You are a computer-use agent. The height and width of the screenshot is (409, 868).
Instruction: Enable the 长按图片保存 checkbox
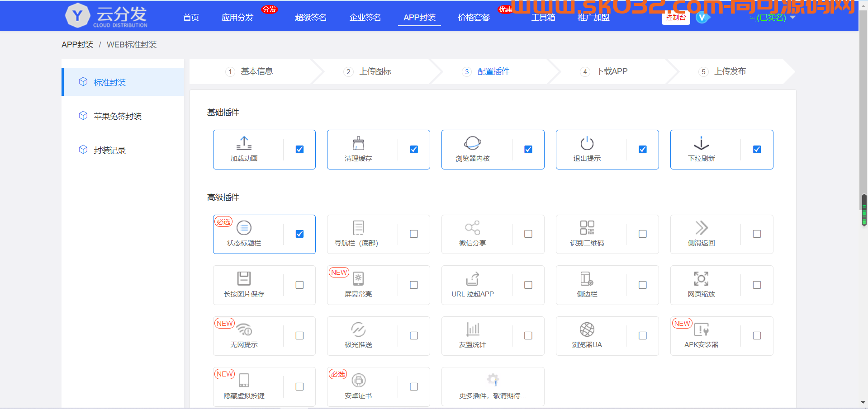299,285
